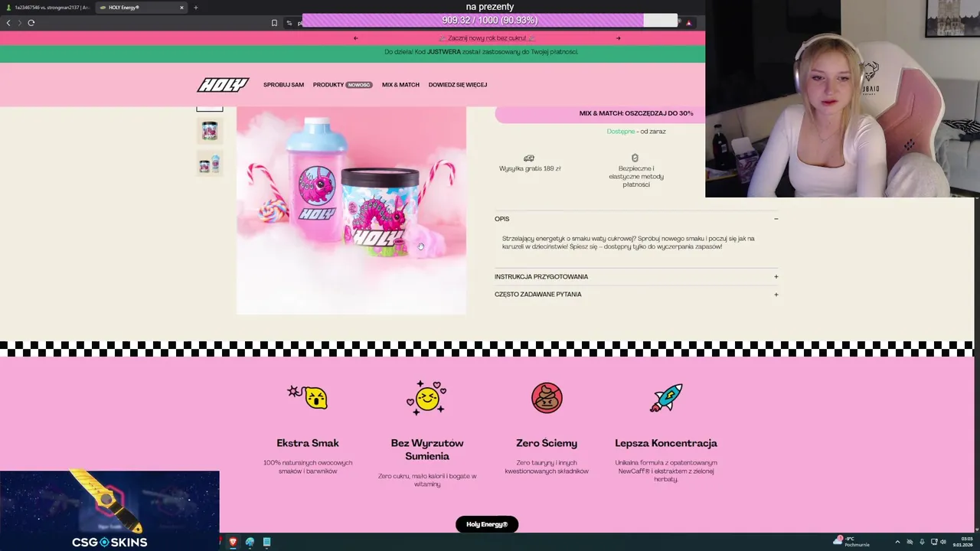
Task: Reload the page in the browser
Action: coord(31,22)
